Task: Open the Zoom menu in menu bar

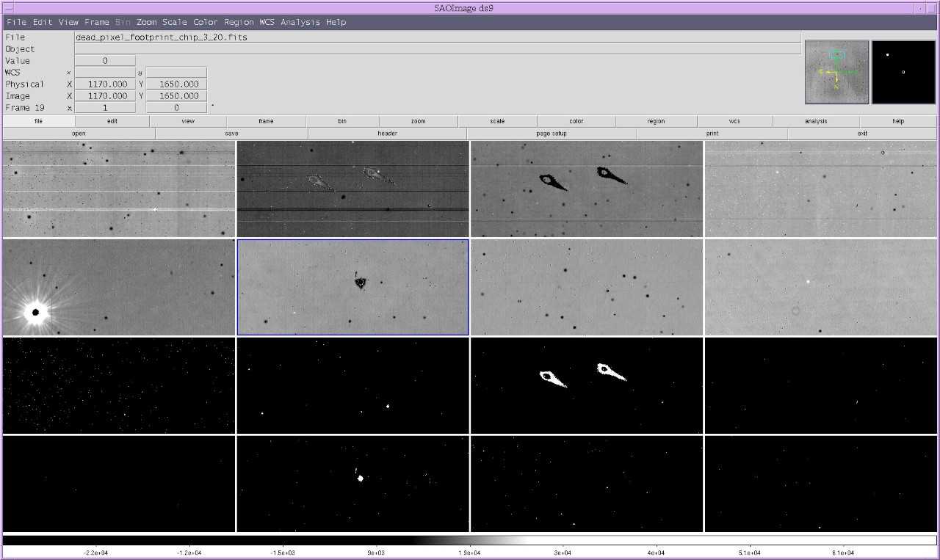Action: [146, 22]
